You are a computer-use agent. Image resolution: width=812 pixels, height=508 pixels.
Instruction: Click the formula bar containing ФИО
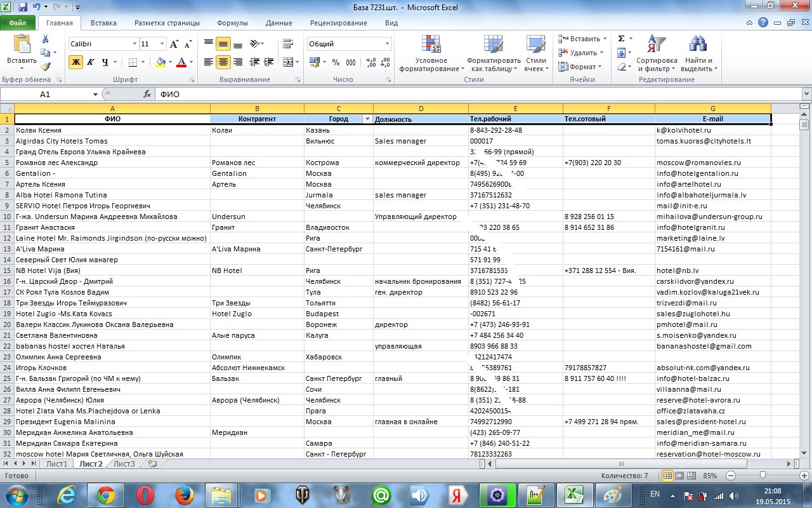pos(477,94)
